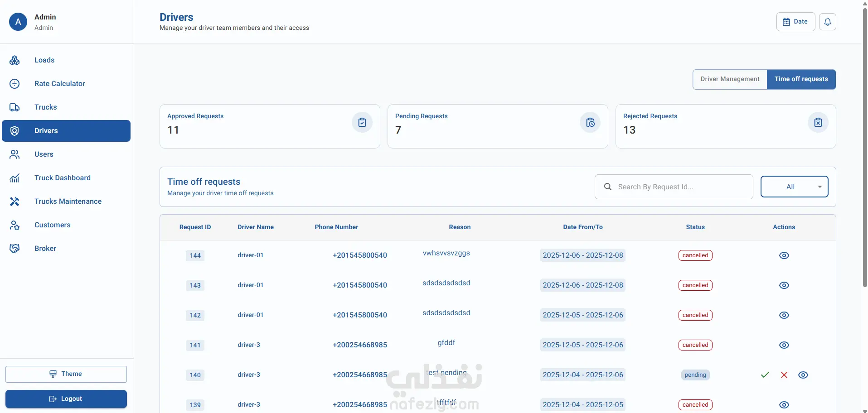
Task: View details of request 140
Action: coord(803,375)
